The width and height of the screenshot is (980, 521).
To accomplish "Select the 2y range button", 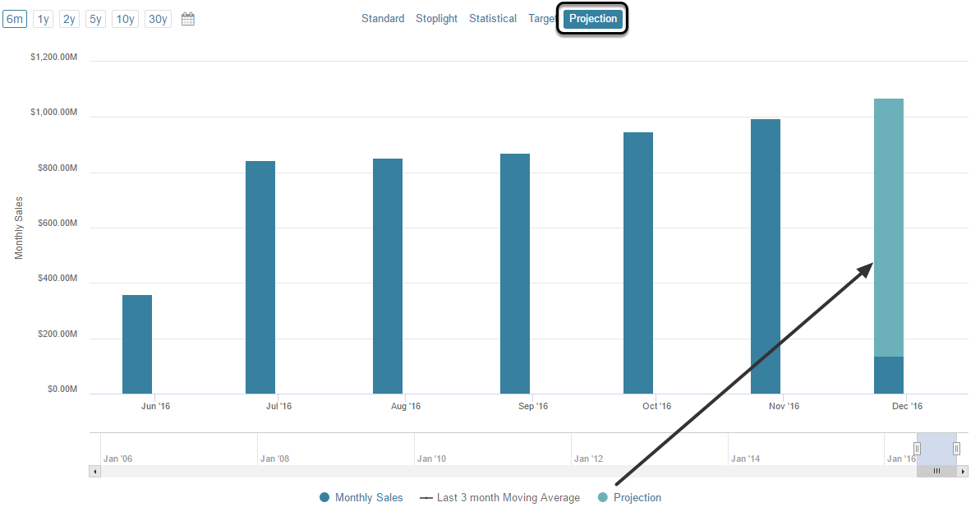I will (x=68, y=18).
